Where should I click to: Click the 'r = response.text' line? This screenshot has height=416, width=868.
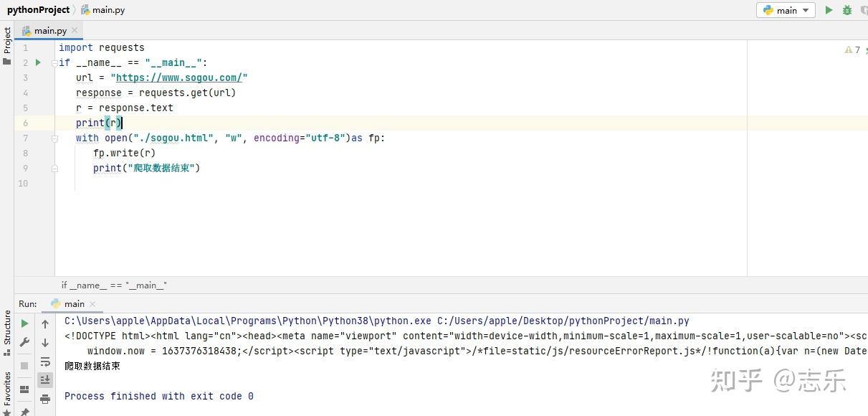click(x=125, y=108)
